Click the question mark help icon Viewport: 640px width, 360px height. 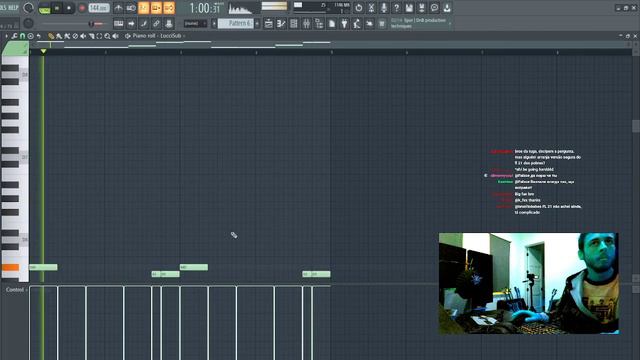click(396, 8)
